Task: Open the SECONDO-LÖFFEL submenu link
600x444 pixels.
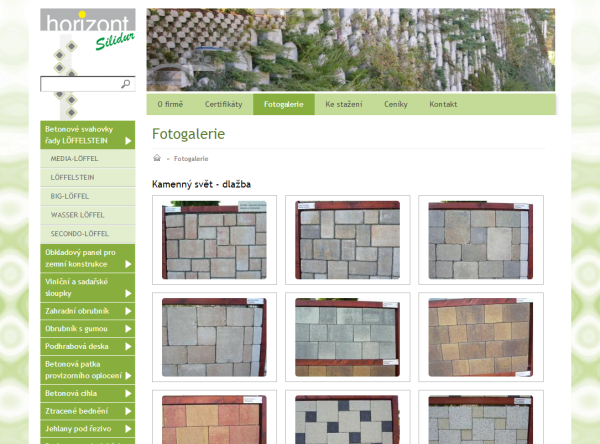Action: [x=88, y=233]
